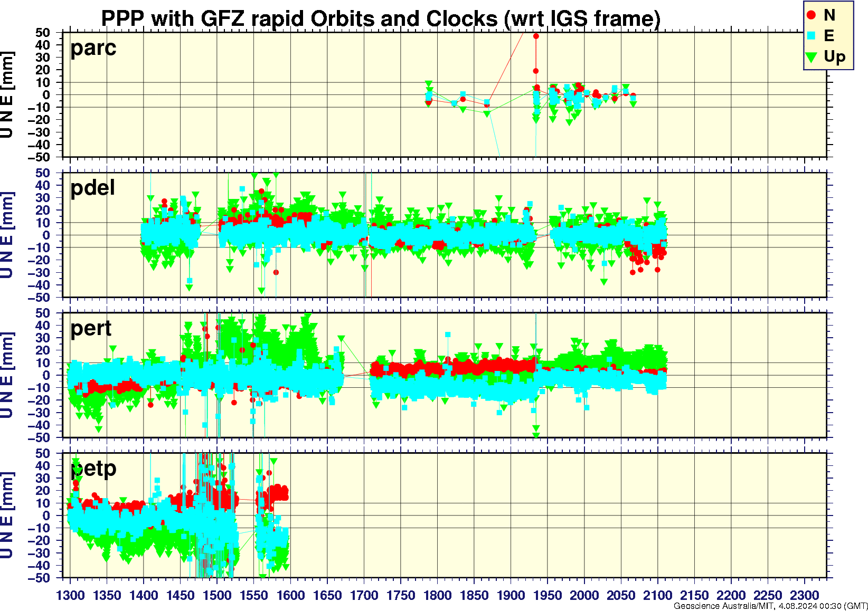Click the 1500 x-axis tick label
The image size is (868, 611).
217,595
